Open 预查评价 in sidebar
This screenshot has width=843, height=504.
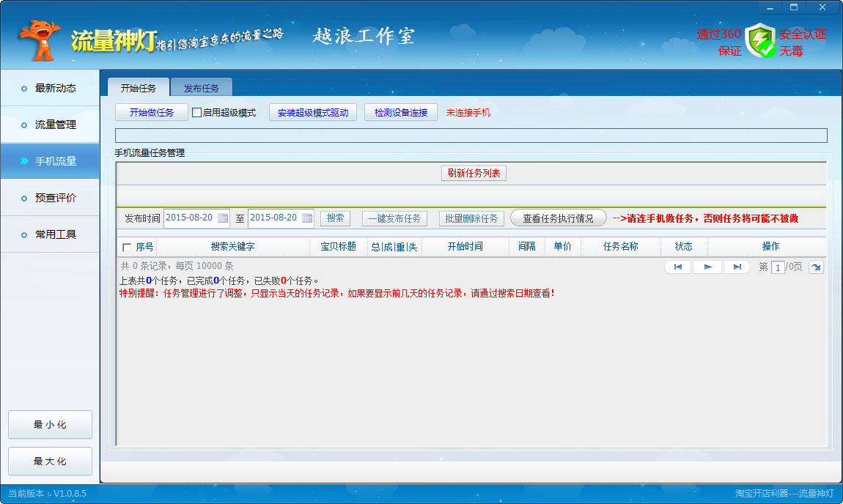pos(50,198)
